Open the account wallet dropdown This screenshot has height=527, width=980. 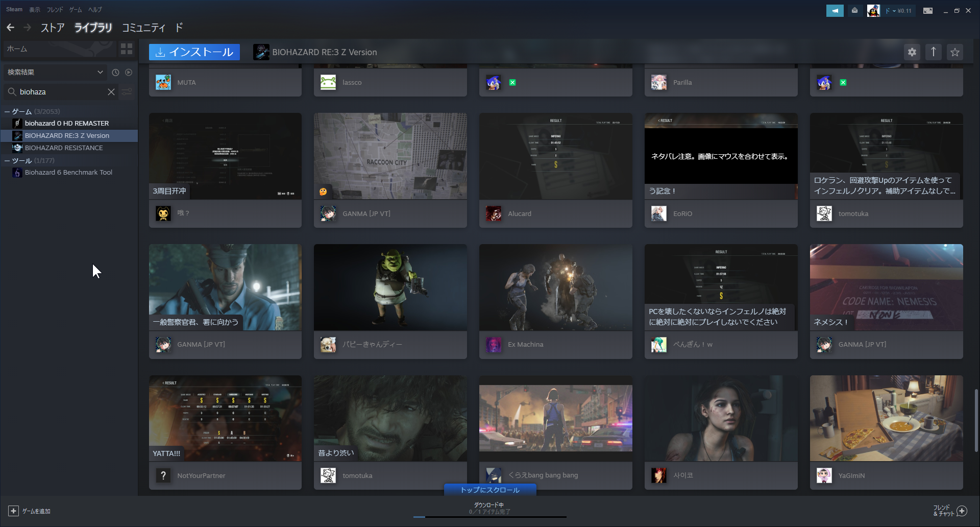tap(899, 11)
